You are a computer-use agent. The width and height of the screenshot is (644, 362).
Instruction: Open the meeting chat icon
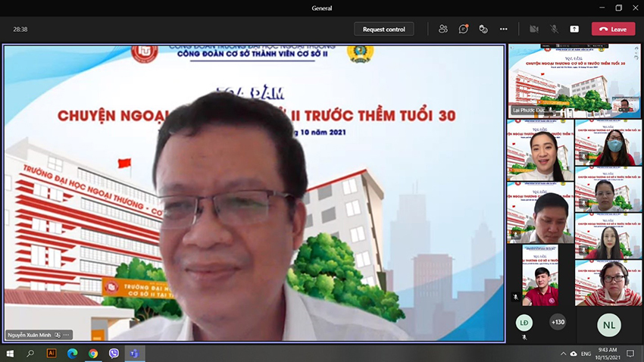(x=463, y=29)
